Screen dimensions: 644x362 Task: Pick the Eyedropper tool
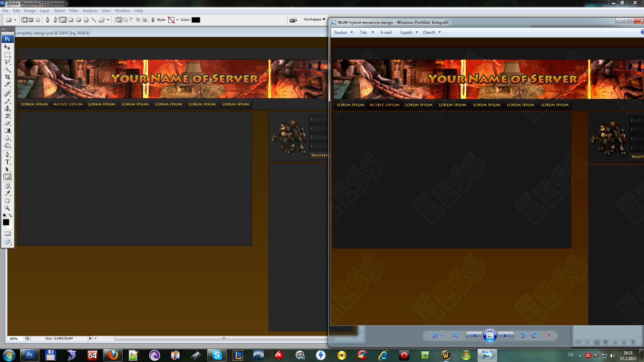click(x=7, y=193)
